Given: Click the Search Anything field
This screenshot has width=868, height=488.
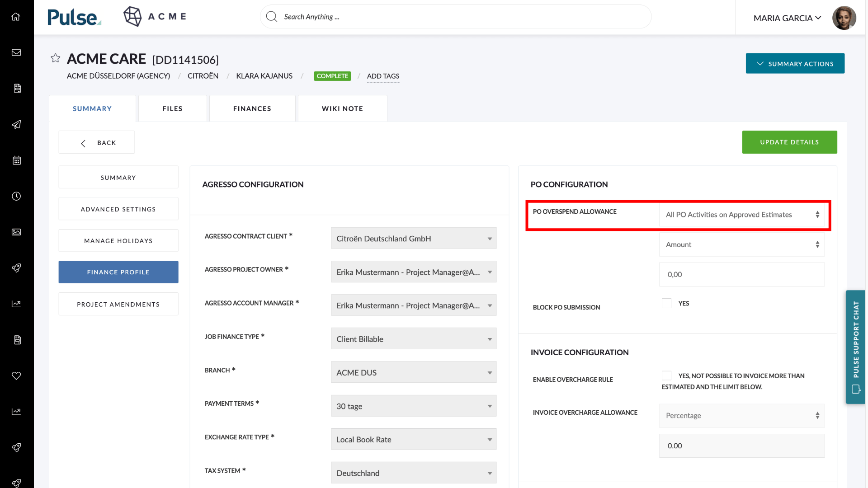Looking at the screenshot, I should 456,17.
